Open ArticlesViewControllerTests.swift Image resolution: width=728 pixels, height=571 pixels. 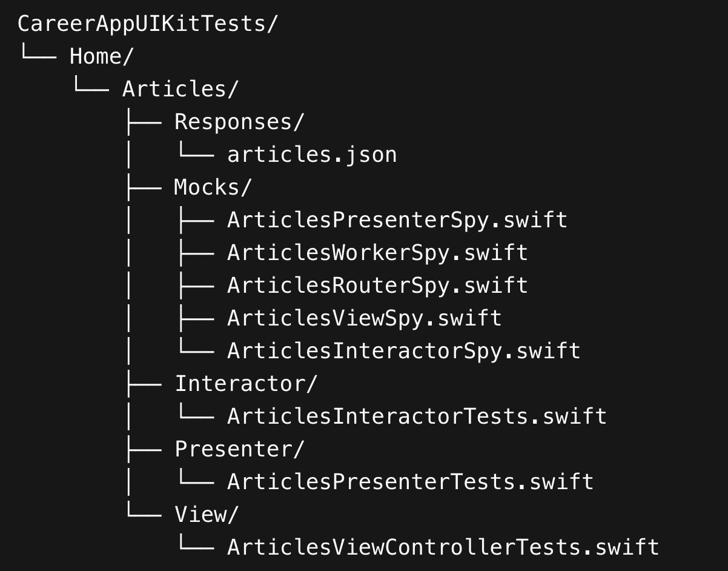[x=443, y=547]
